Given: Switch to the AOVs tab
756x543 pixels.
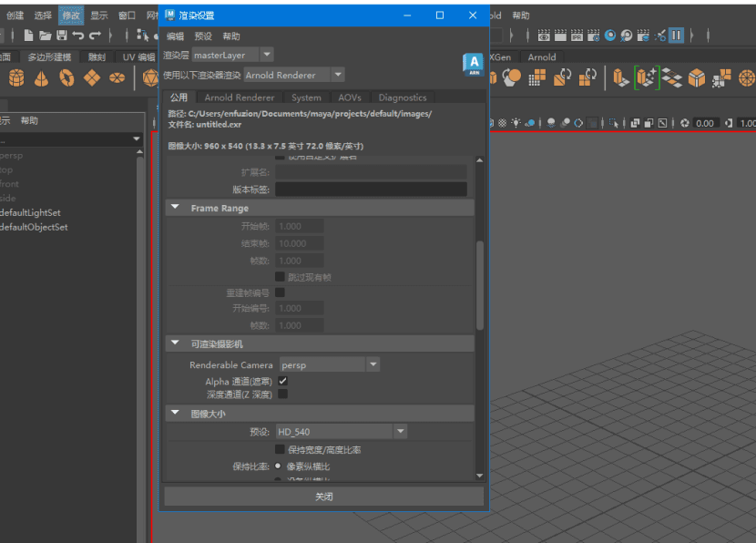Looking at the screenshot, I should click(x=350, y=97).
